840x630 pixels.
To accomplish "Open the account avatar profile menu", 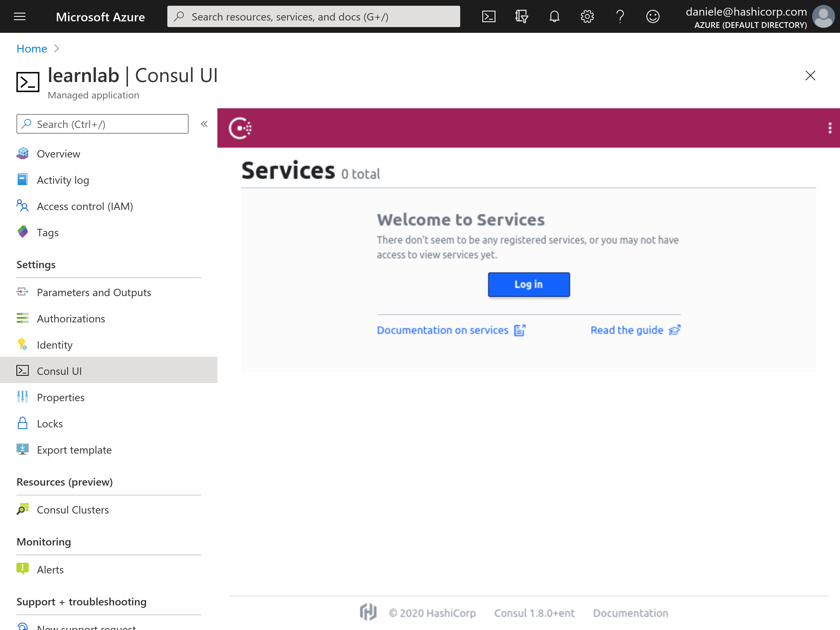I will coord(823,16).
